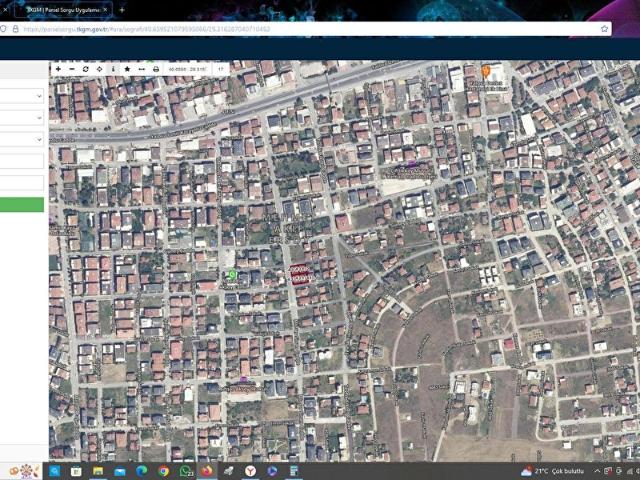
Task: Activate the info (i) parcel query tool
Action: [x=113, y=69]
